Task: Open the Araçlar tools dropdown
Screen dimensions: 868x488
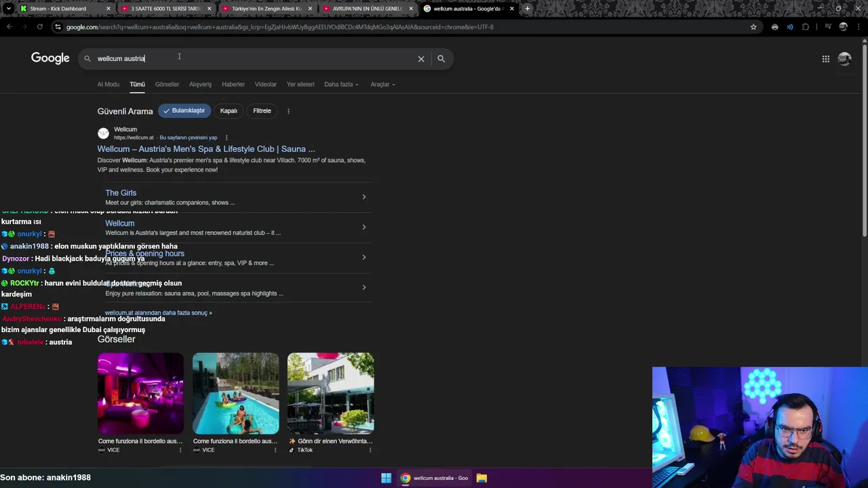Action: point(382,85)
